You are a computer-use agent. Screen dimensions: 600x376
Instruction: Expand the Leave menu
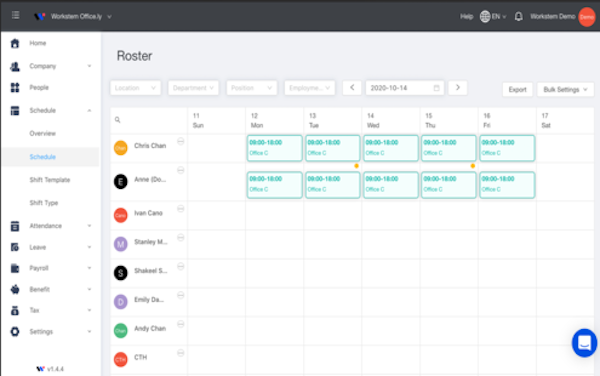point(51,247)
